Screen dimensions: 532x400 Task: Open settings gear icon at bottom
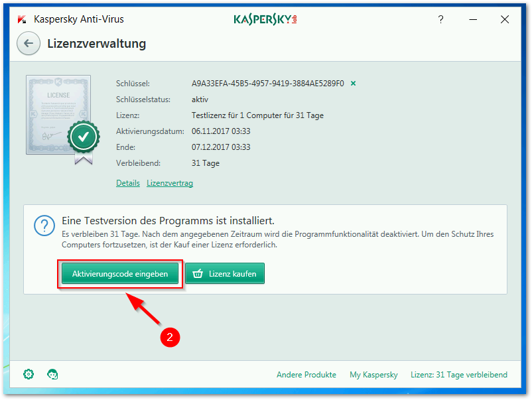click(x=29, y=374)
